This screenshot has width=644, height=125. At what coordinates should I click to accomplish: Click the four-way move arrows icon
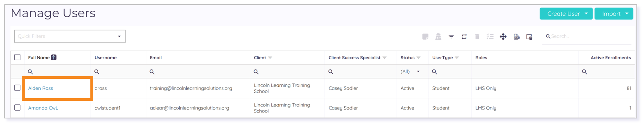(503, 37)
